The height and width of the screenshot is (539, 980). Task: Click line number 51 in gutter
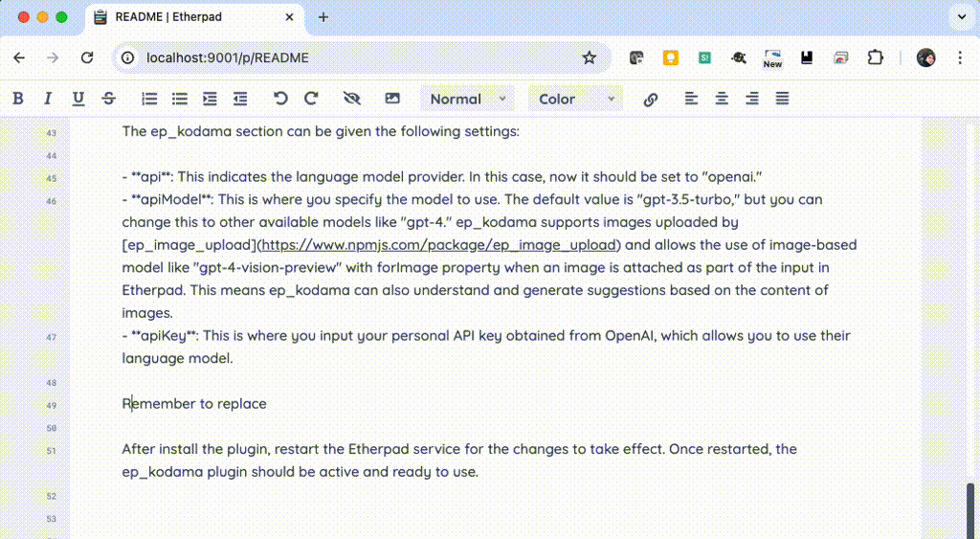(52, 450)
